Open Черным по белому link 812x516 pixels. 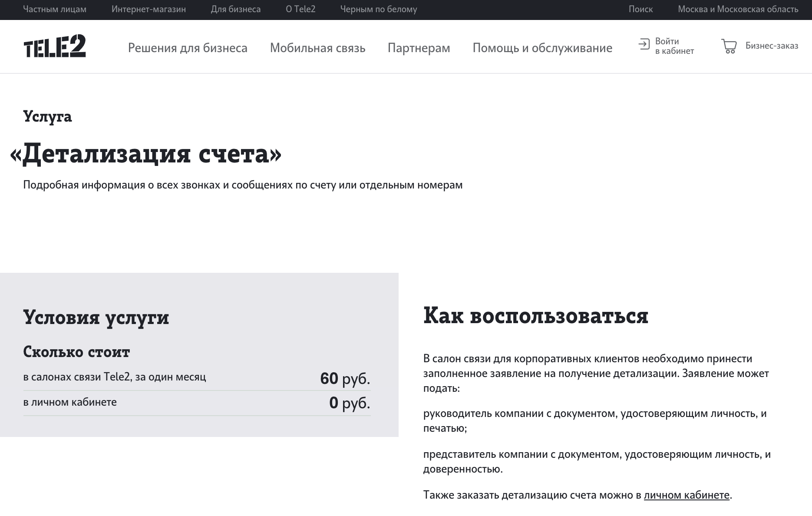[x=379, y=9]
